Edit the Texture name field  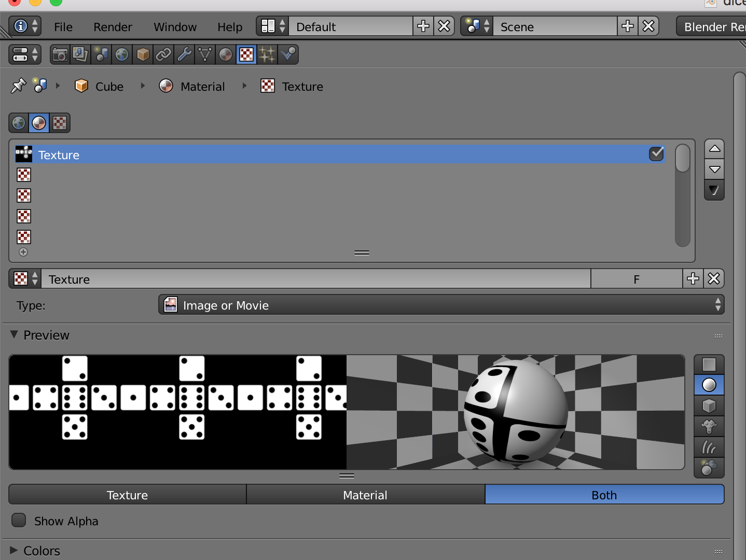point(316,279)
